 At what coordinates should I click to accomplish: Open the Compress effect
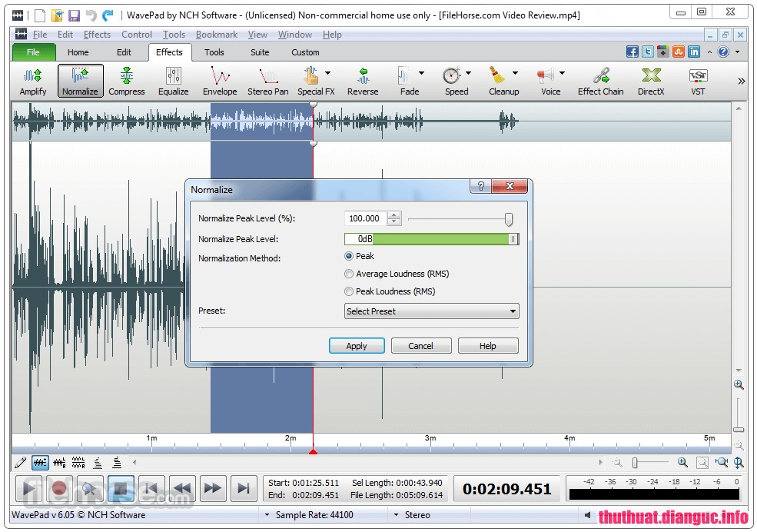tap(127, 81)
